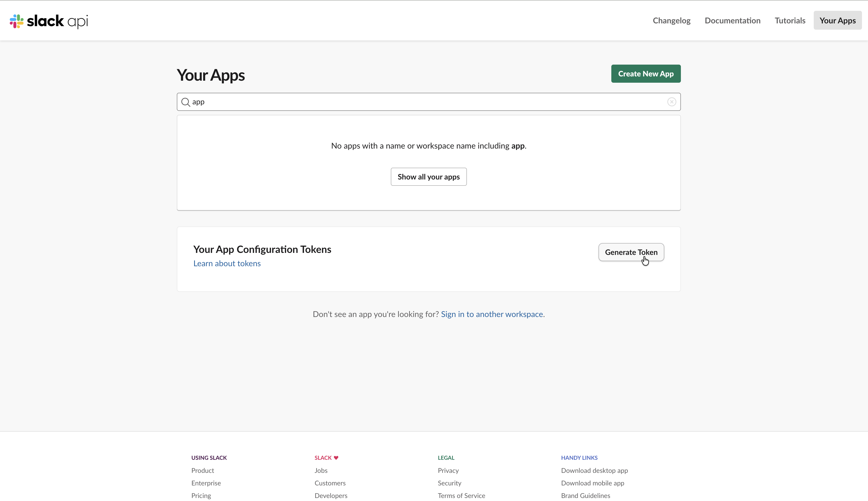Click the SLACK heart footer heading
Image resolution: width=868 pixels, height=501 pixels.
tap(326, 458)
